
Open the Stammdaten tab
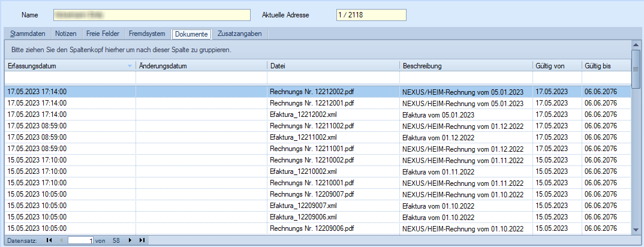coord(28,34)
